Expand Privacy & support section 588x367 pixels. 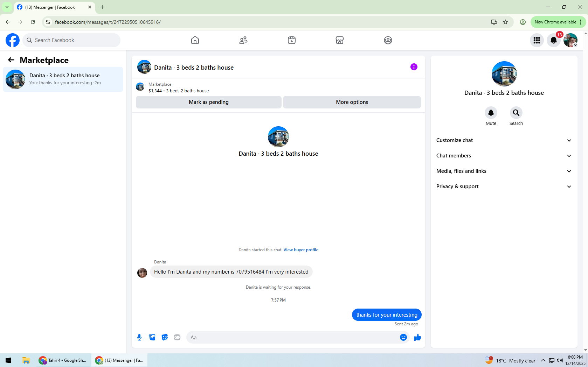pos(504,186)
